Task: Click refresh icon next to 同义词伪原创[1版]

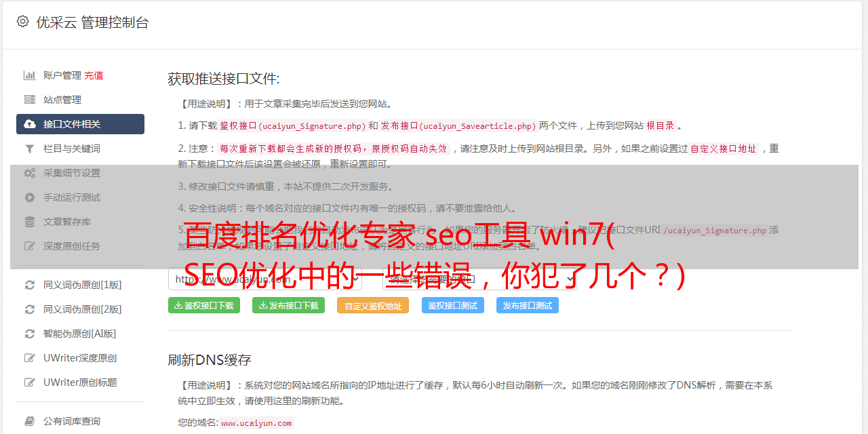Action: pyautogui.click(x=30, y=285)
